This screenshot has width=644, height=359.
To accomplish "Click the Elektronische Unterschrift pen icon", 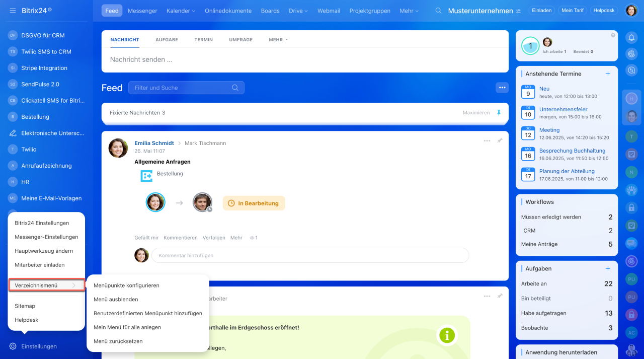I will click(13, 133).
